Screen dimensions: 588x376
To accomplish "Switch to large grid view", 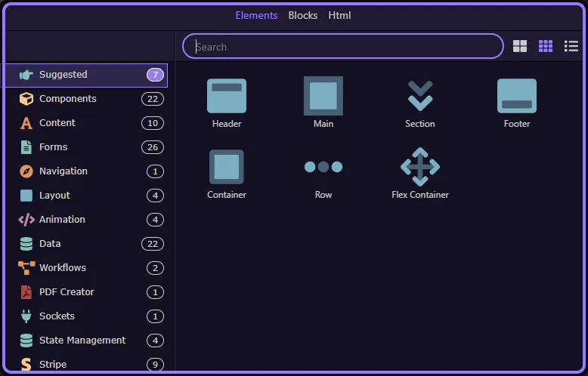I will [520, 46].
